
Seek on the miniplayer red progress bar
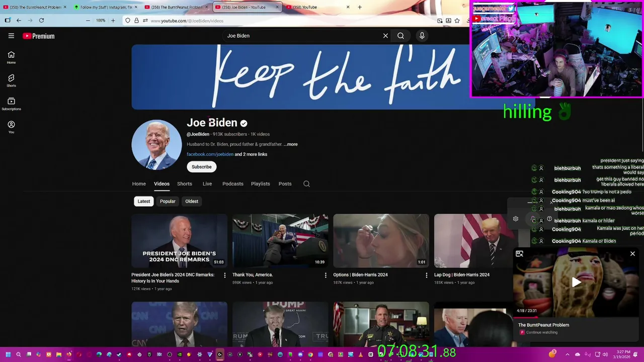[x=576, y=317]
